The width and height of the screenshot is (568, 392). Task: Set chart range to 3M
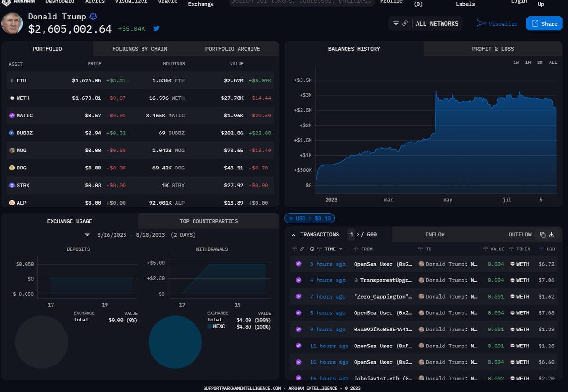click(540, 62)
